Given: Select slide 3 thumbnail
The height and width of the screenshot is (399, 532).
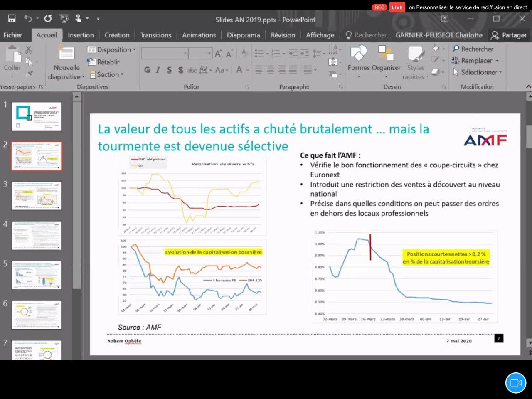Looking at the screenshot, I should coord(36,196).
